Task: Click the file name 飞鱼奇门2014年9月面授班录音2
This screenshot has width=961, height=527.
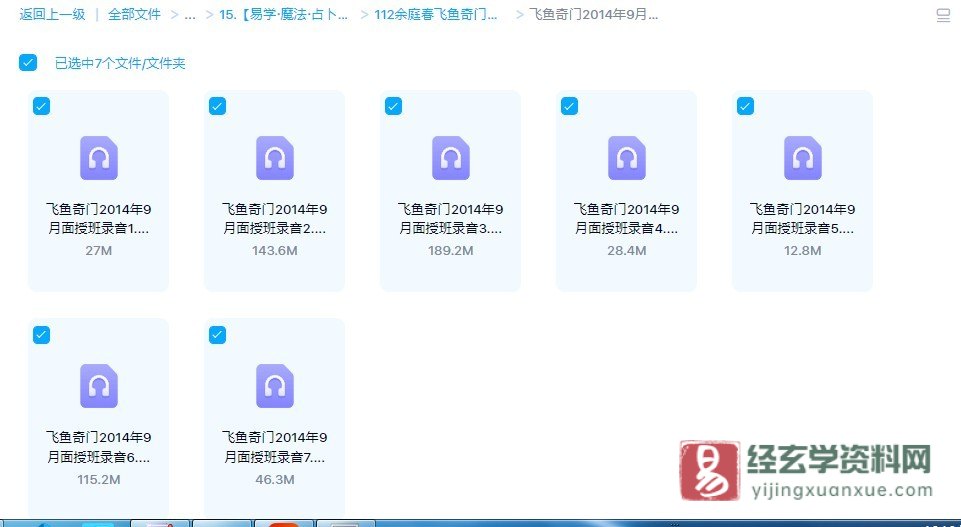Action: (275, 219)
